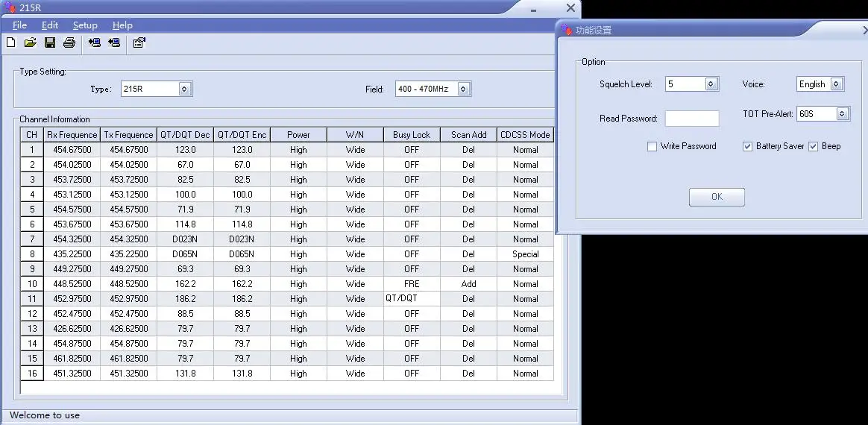The height and width of the screenshot is (425, 868).
Task: Open the Setup menu
Action: tap(85, 25)
